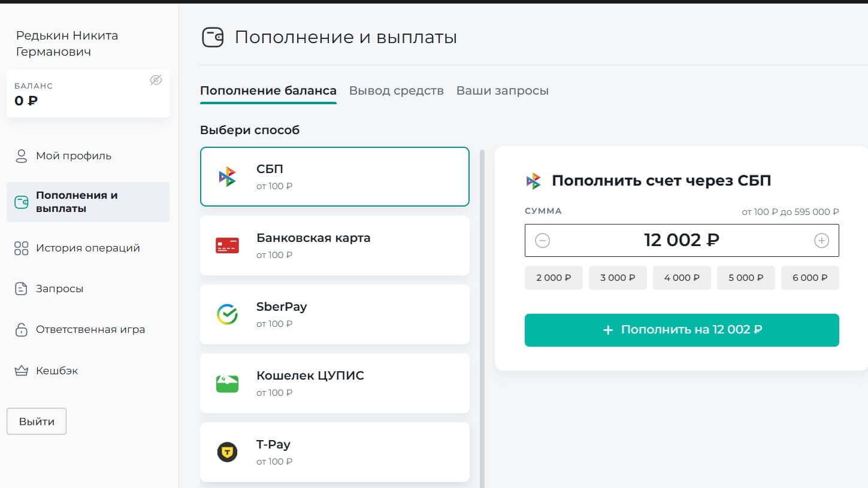Open История операций from sidebar
The height and width of the screenshot is (488, 868).
[x=87, y=248]
